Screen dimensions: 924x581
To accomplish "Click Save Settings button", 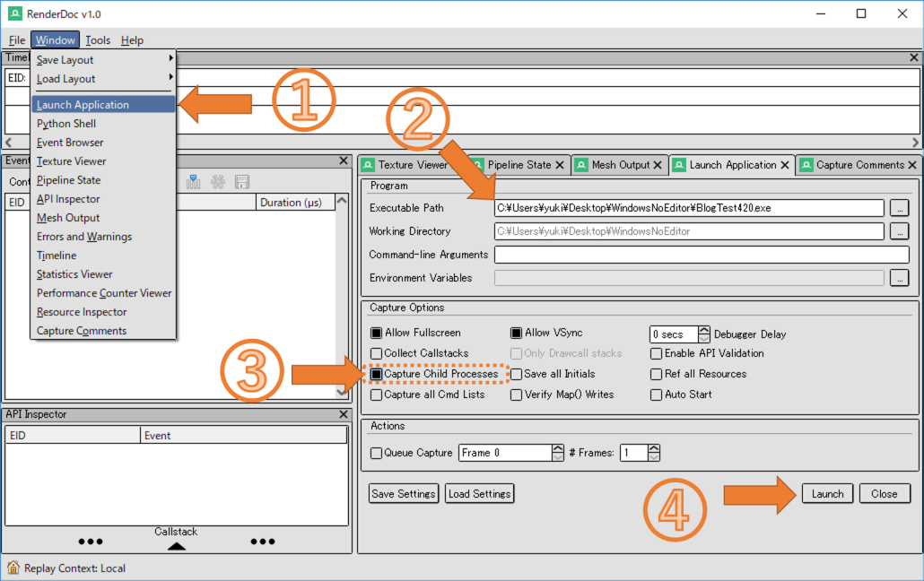I will (404, 494).
